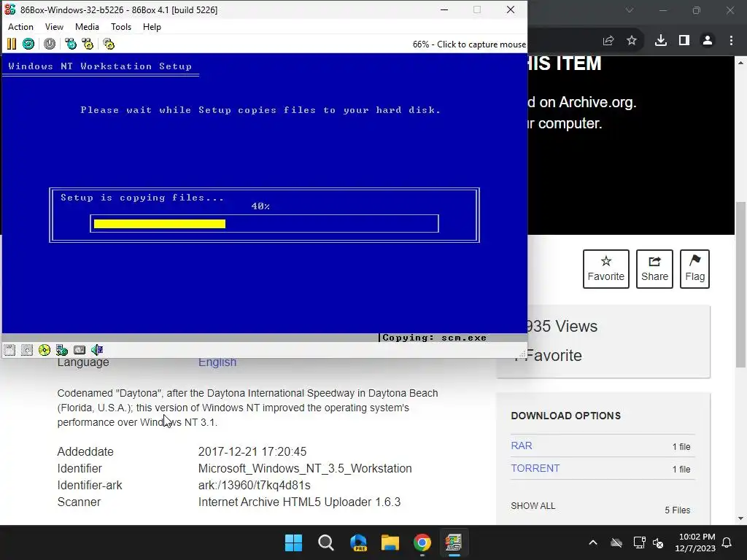
Task: Send Ctrl+Alt+Del to the emulated machine
Action: (71, 44)
